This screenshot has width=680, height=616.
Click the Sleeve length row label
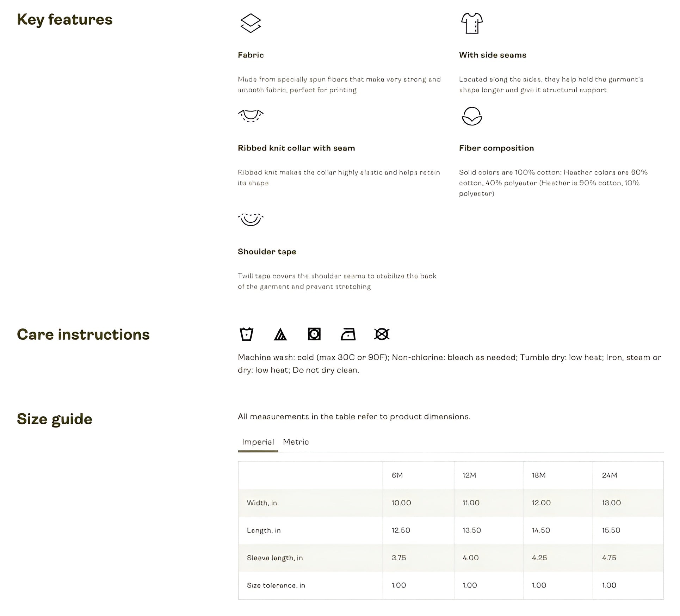coord(275,558)
